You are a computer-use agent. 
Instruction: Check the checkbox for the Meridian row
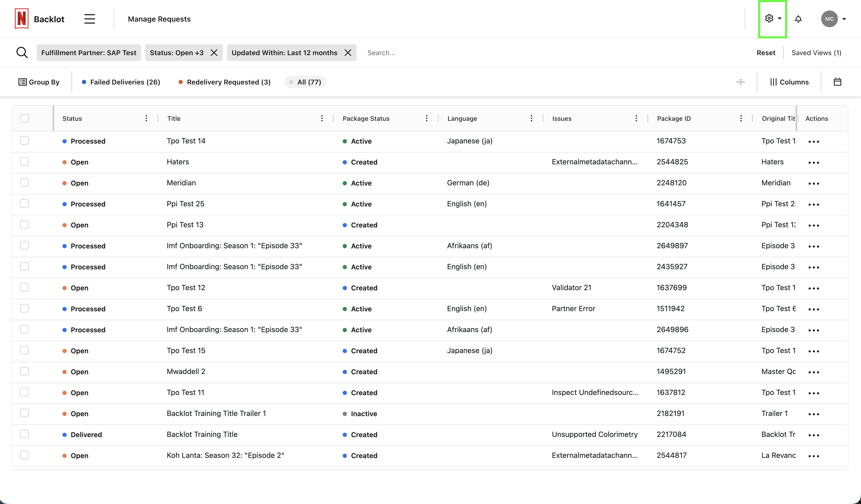24,182
